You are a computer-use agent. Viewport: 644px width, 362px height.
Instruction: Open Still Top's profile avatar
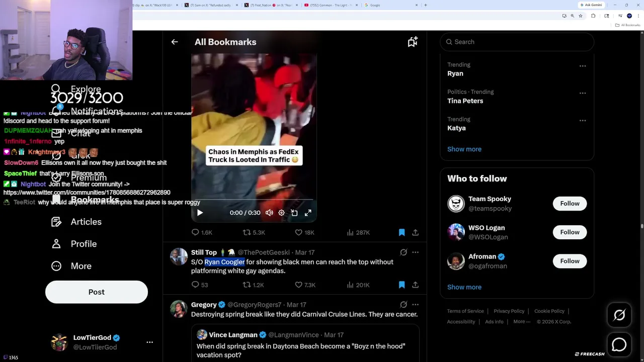(x=179, y=256)
